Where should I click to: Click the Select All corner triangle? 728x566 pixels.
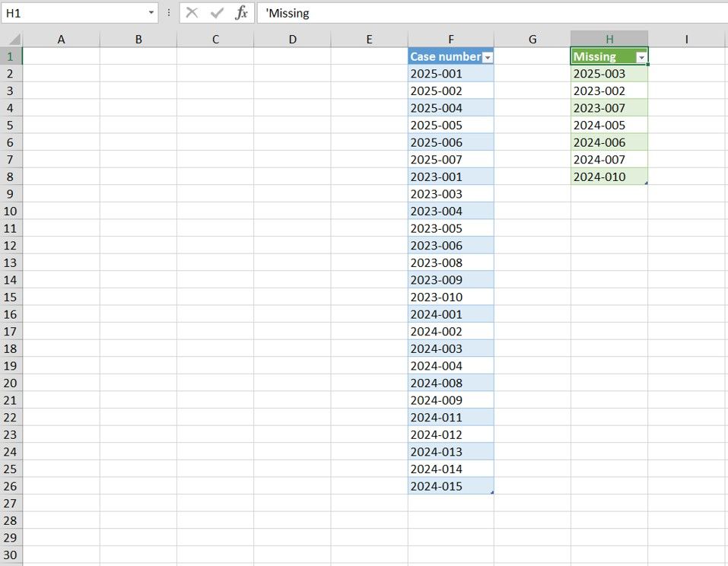pyautogui.click(x=14, y=40)
